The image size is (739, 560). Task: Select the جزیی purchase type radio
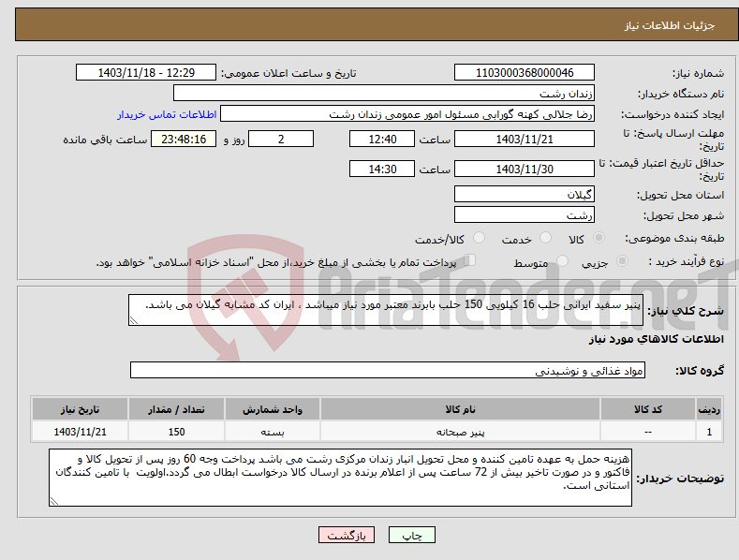622,261
